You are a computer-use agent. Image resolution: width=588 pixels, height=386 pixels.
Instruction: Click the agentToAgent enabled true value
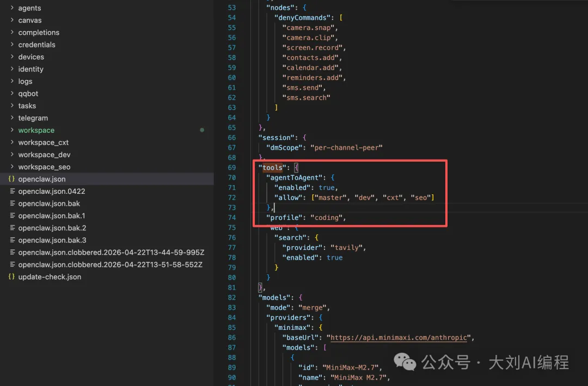pyautogui.click(x=327, y=187)
